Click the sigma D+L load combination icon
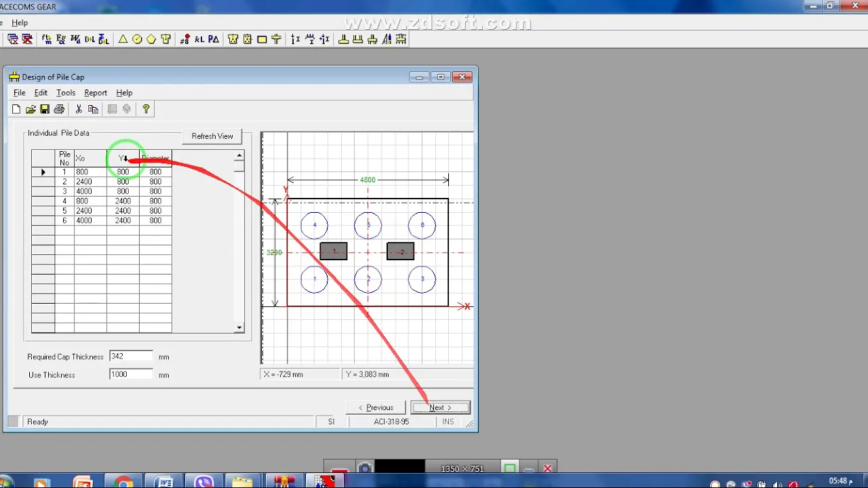This screenshot has width=868, height=488. (104, 39)
